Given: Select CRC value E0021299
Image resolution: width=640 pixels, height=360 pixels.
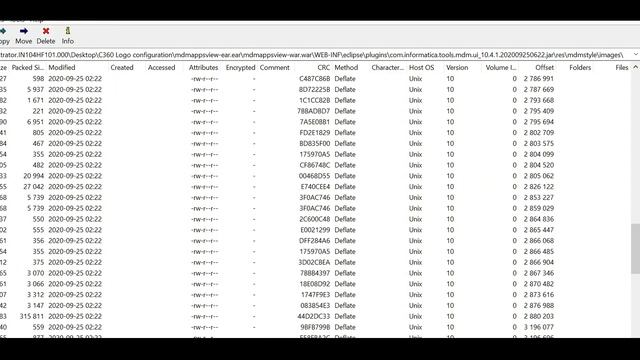Looking at the screenshot, I should (315, 230).
